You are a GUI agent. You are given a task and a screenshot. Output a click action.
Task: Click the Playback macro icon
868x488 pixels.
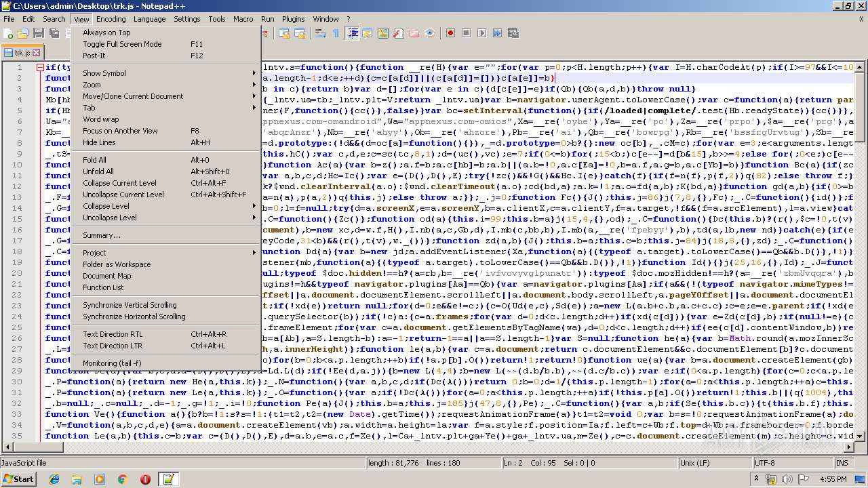pos(481,33)
